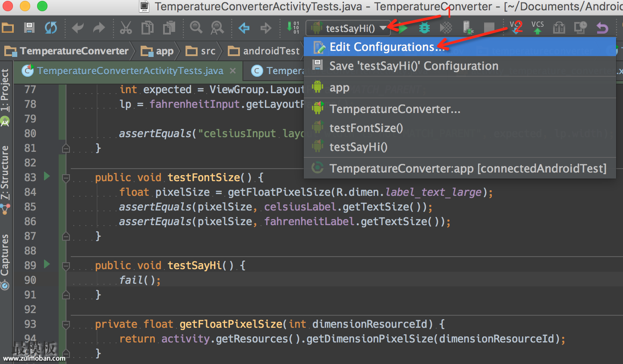The height and width of the screenshot is (364, 623).
Task: Click the fold end marker on line 91
Action: click(66, 295)
